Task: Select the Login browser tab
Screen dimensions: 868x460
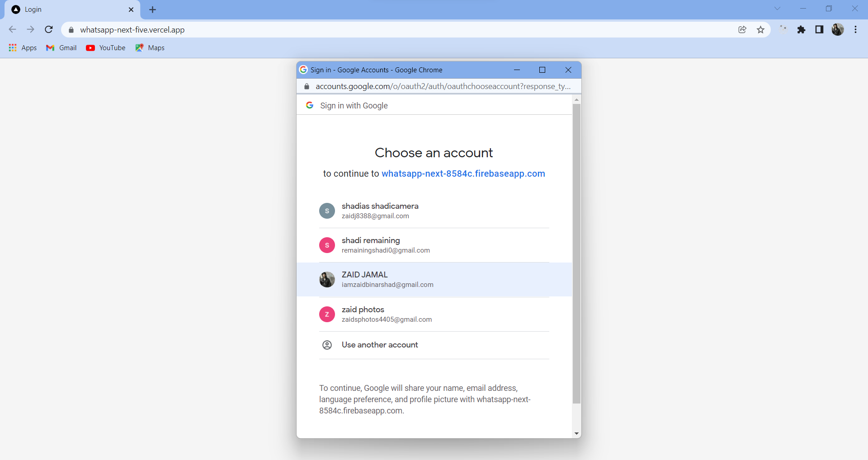Action: [x=72, y=9]
